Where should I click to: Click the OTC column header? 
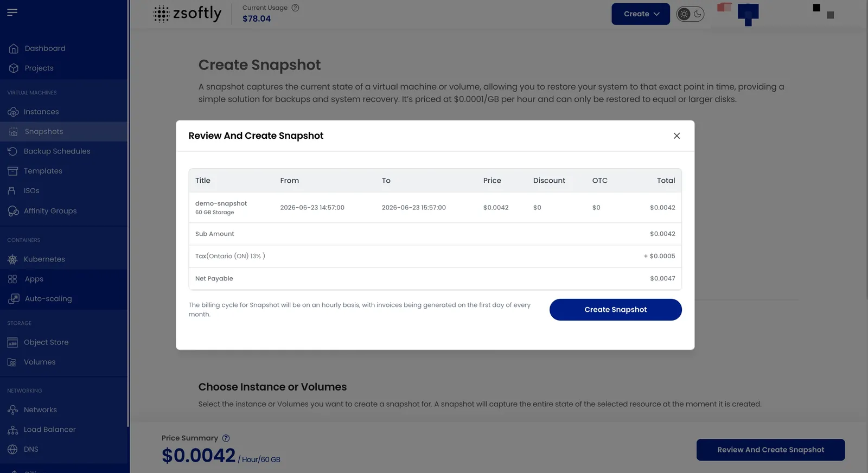tap(599, 181)
